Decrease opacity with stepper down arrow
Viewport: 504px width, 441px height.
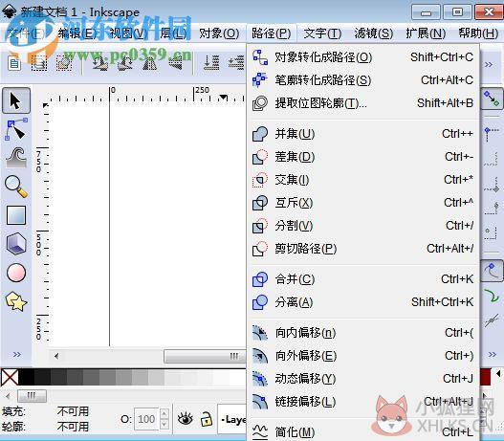[164, 425]
